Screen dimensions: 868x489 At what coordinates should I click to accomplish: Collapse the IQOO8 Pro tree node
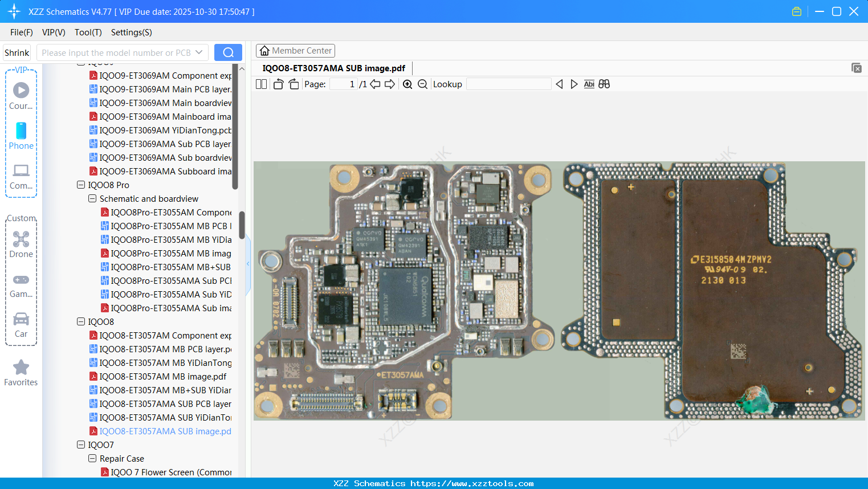pyautogui.click(x=80, y=185)
